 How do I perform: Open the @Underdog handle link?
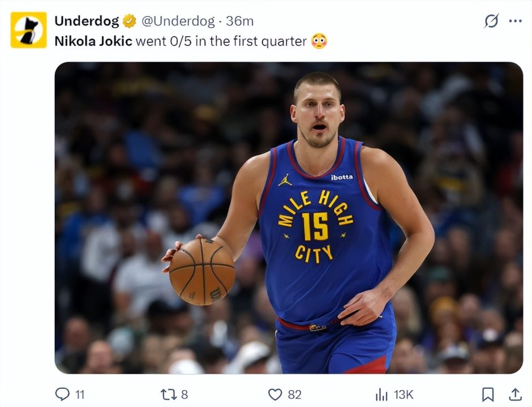pos(177,22)
